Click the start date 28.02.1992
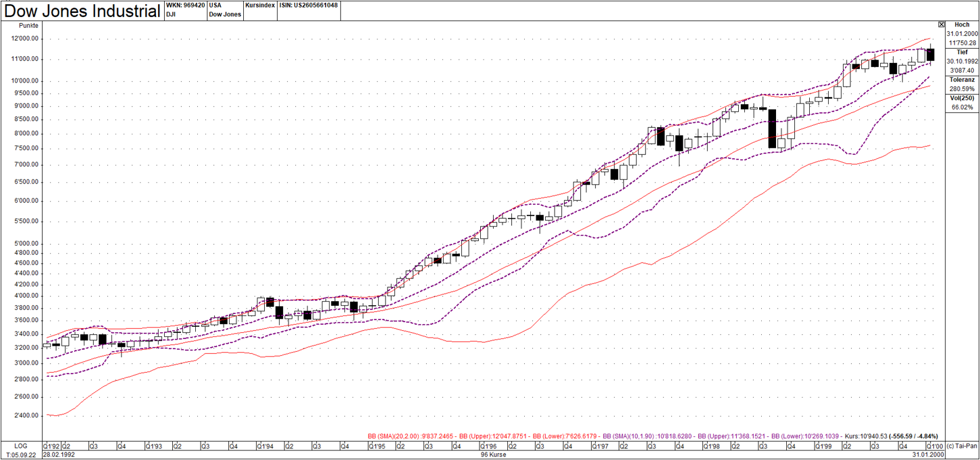This screenshot has width=980, height=460. 58,455
